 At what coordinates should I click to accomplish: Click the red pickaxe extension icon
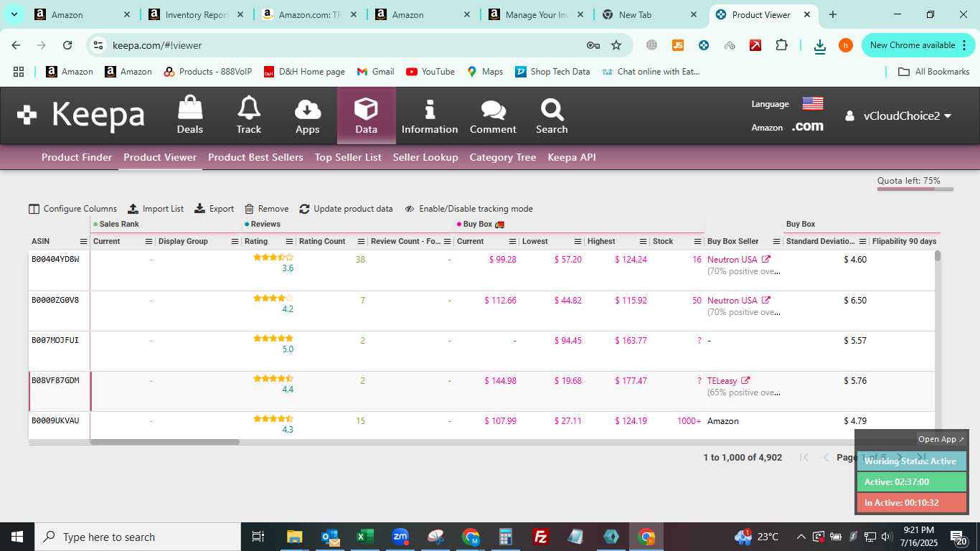tap(755, 45)
